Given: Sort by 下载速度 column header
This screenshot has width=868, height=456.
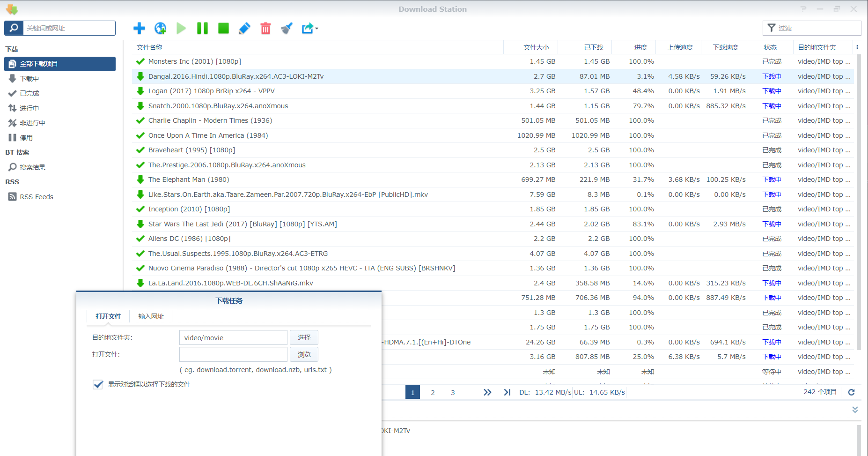Looking at the screenshot, I should pos(724,47).
